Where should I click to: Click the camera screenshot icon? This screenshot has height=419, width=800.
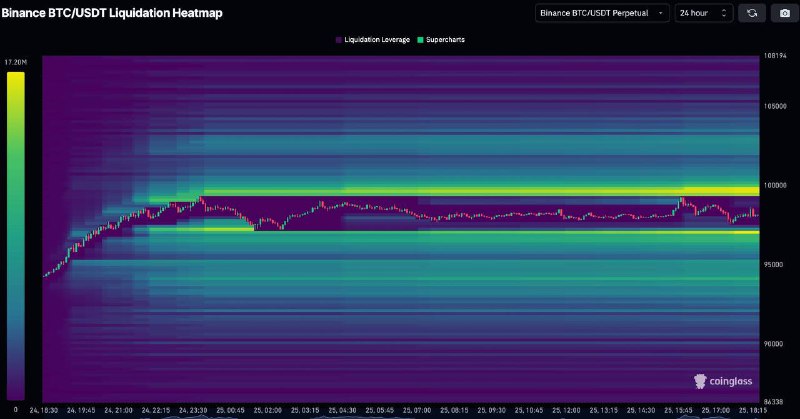[785, 13]
